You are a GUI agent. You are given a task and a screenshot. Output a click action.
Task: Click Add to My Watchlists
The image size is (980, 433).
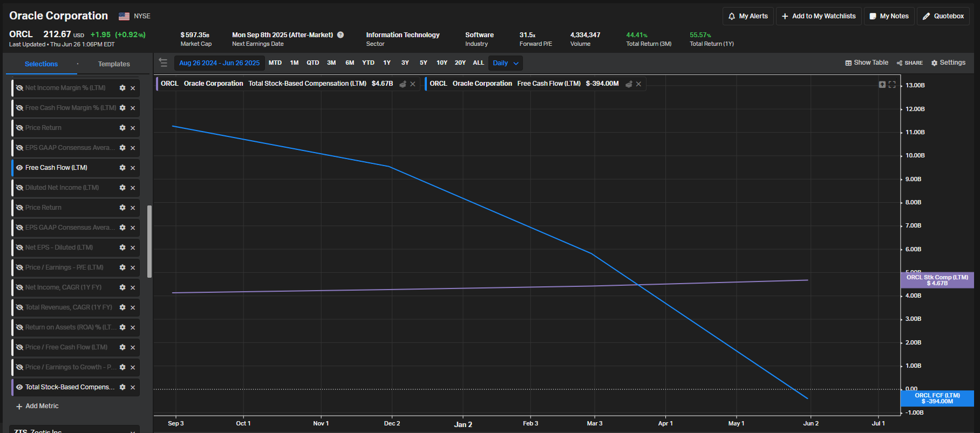point(819,16)
